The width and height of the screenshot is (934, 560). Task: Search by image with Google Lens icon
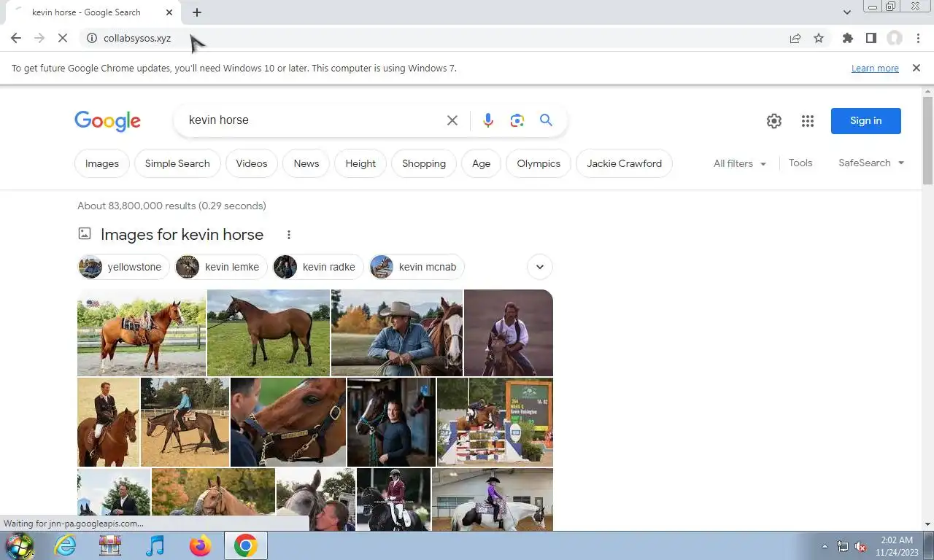(517, 120)
